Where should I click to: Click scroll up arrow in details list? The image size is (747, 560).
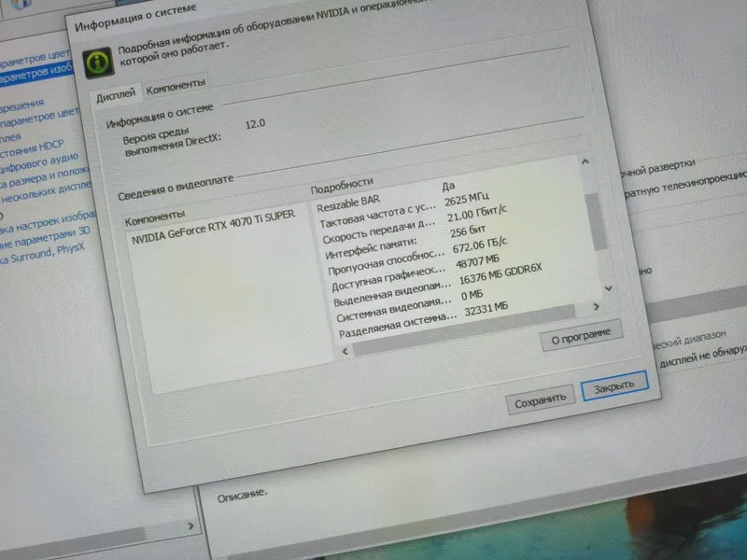585,161
